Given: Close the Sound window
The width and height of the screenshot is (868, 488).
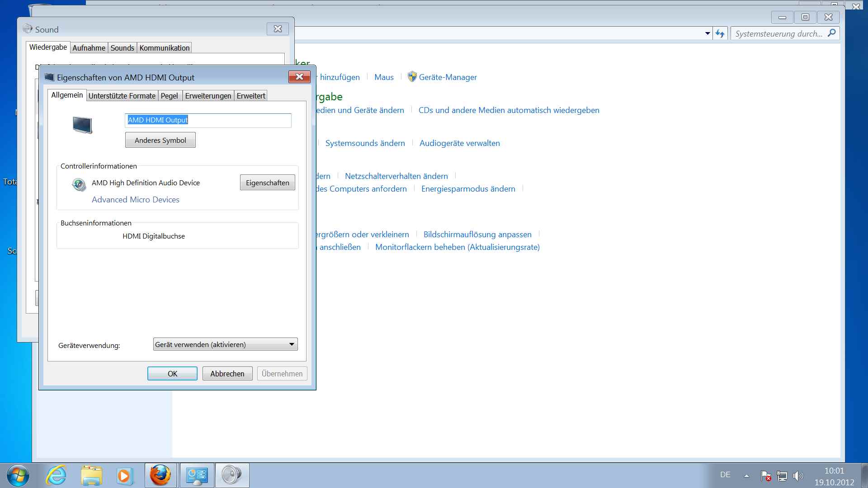Looking at the screenshot, I should tap(278, 29).
